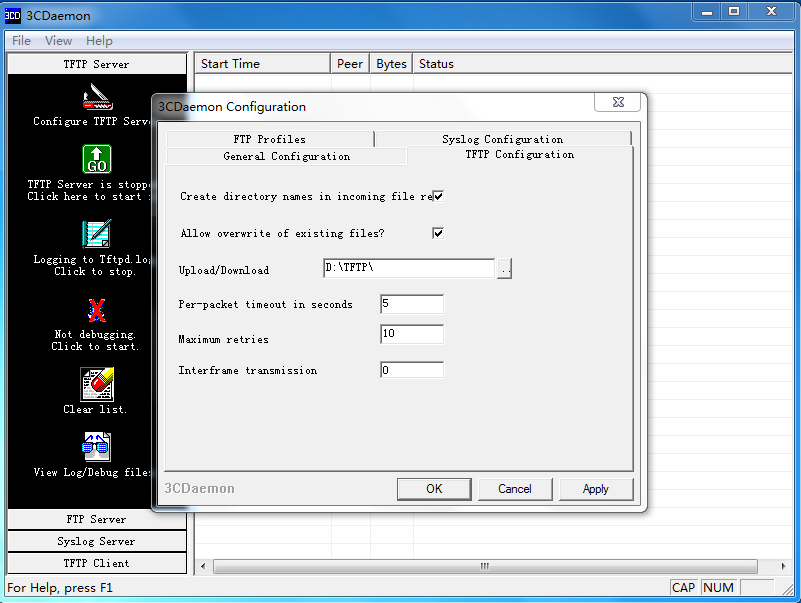Viewport: 801px width, 603px height.
Task: Switch to FTP Profiles tab
Action: click(x=270, y=139)
